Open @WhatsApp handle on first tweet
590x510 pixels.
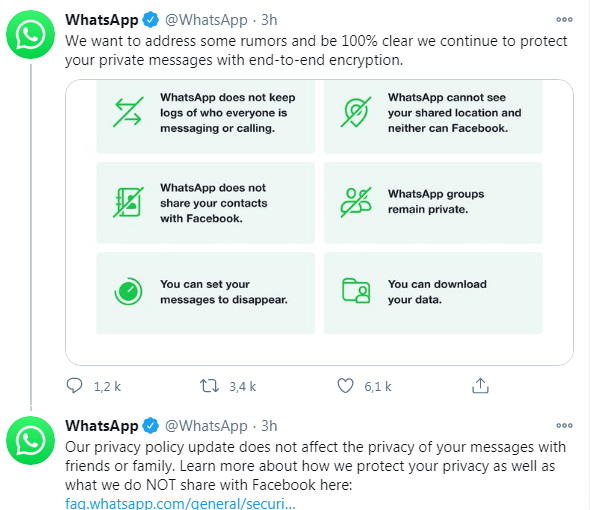[206, 20]
